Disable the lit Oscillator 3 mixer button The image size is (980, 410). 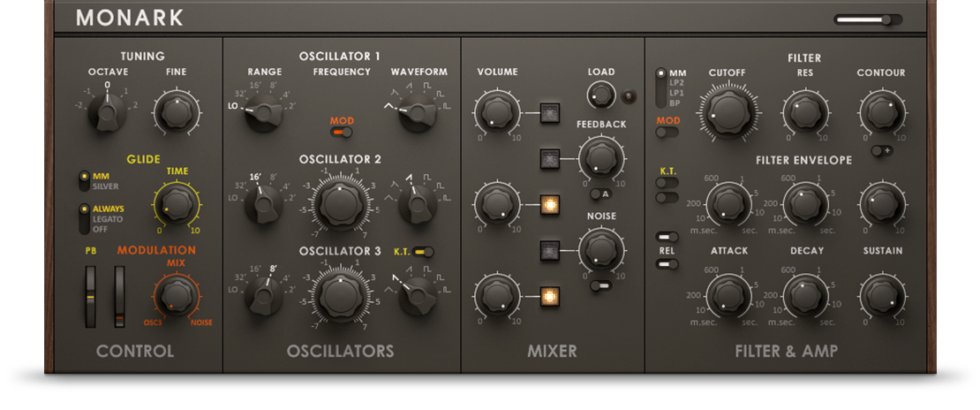(550, 296)
